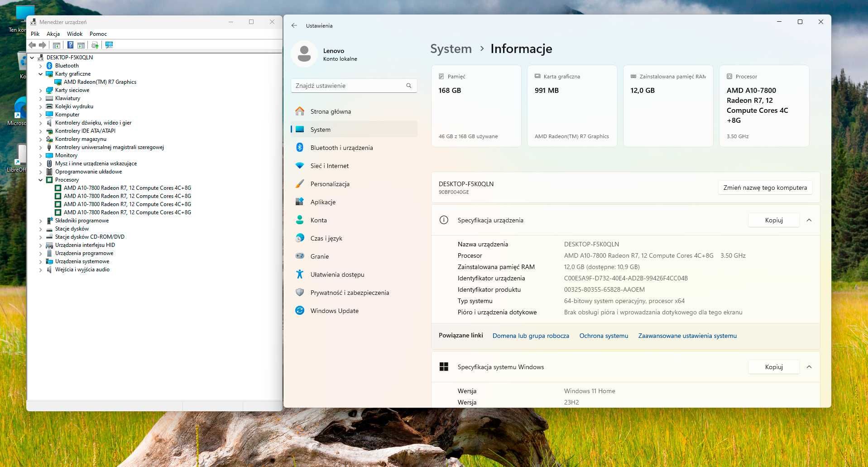
Task: Collapse the Specyfikacja urządzenia section
Action: pos(809,220)
